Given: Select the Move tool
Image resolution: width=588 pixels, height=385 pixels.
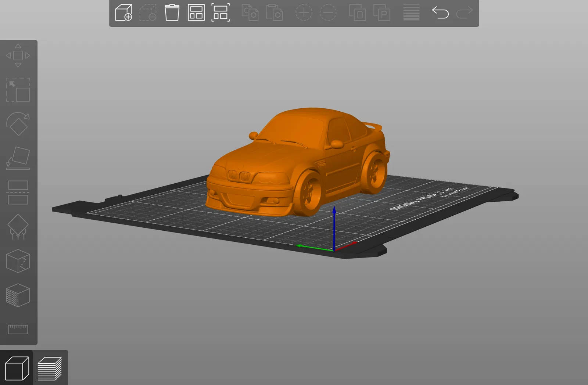Looking at the screenshot, I should (18, 55).
